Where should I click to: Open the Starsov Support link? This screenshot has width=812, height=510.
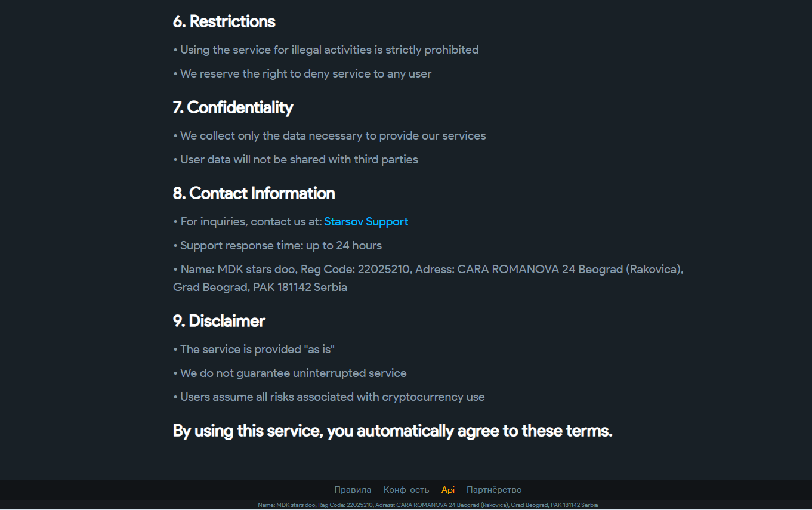tap(366, 222)
